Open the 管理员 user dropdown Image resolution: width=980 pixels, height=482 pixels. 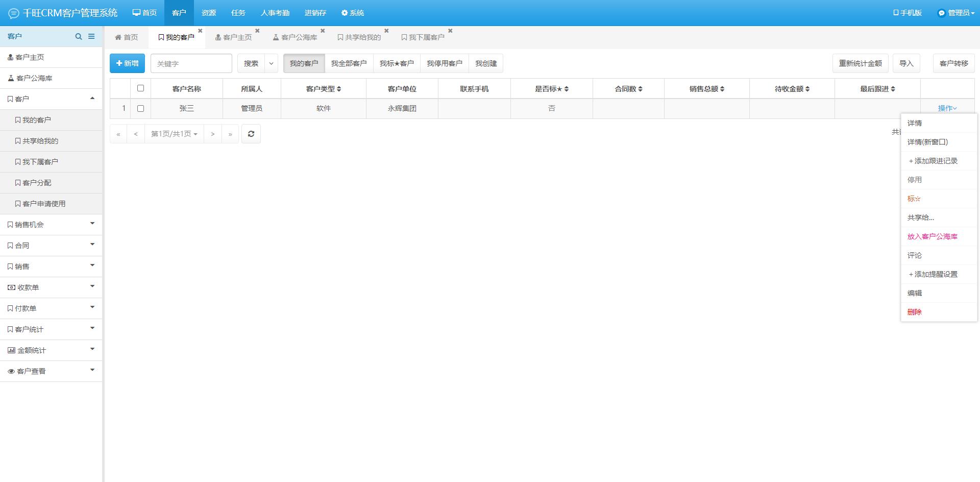(957, 13)
